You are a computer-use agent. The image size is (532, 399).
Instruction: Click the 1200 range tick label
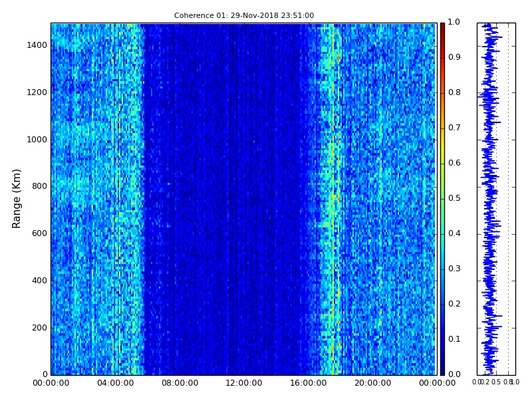pos(37,92)
